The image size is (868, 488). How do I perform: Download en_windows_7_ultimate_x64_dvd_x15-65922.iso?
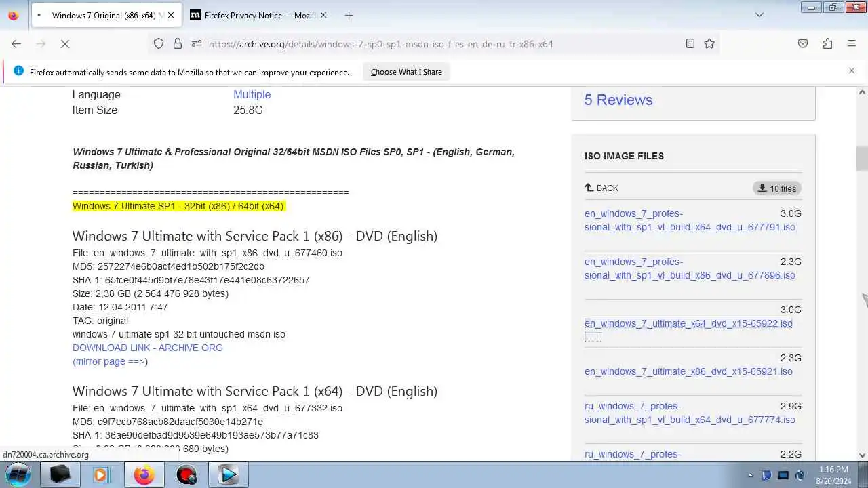pos(688,323)
